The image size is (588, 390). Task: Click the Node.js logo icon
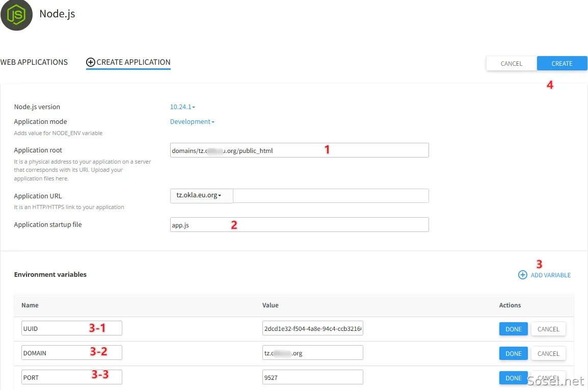click(x=16, y=15)
